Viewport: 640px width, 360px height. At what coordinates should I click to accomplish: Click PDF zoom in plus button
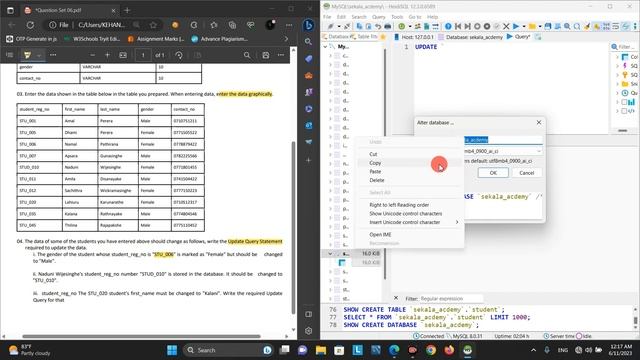point(107,55)
